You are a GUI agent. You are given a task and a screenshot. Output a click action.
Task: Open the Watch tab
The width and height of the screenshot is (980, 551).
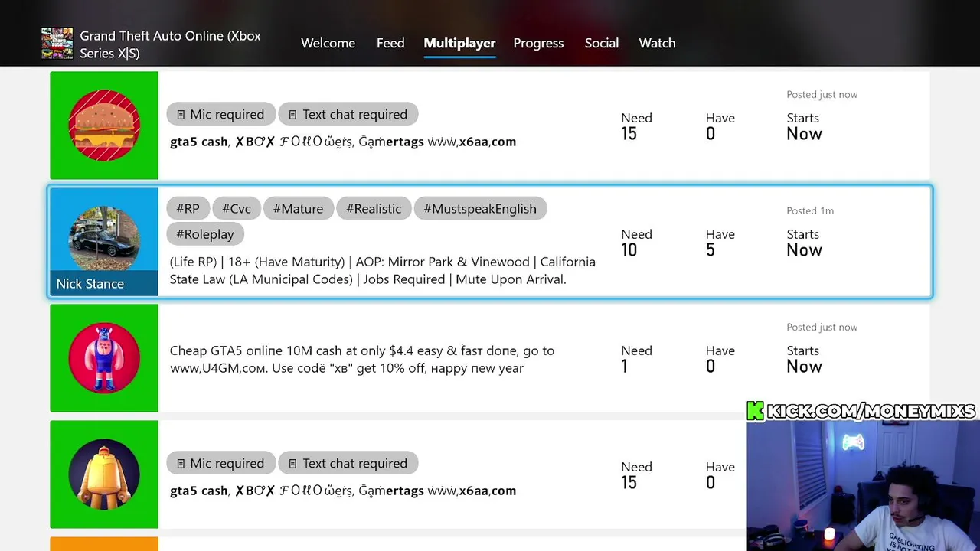[657, 43]
